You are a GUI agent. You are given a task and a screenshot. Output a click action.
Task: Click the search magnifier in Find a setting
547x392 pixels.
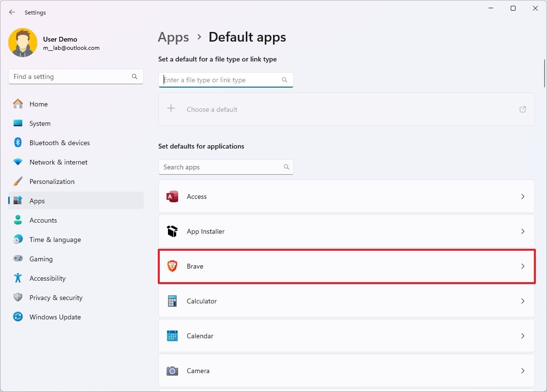pyautogui.click(x=134, y=76)
